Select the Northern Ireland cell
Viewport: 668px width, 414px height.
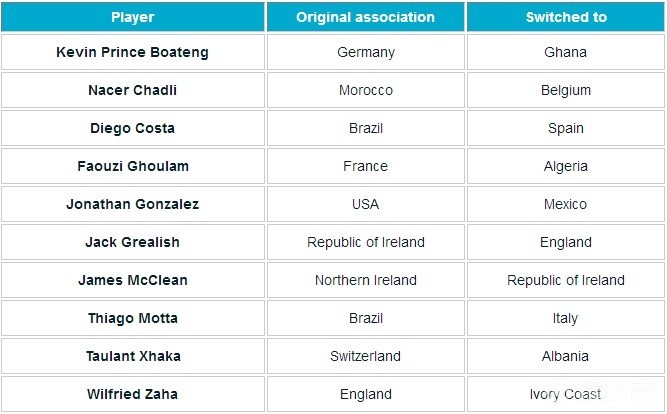pos(366,280)
